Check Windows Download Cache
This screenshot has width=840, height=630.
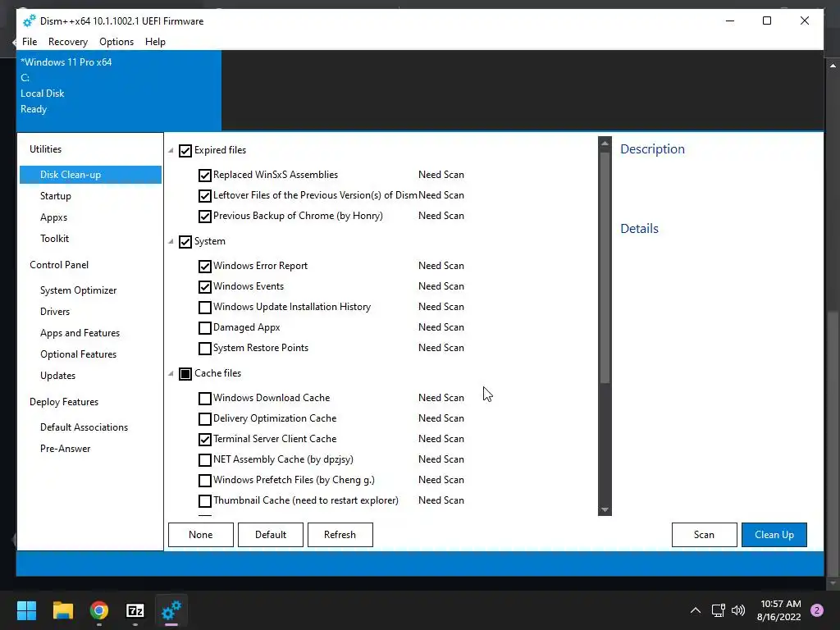point(204,398)
